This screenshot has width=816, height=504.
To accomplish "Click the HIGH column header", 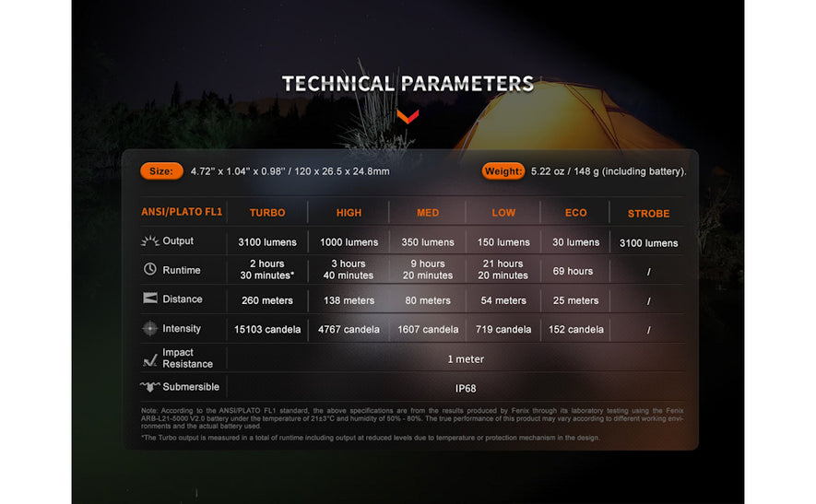I will click(349, 213).
